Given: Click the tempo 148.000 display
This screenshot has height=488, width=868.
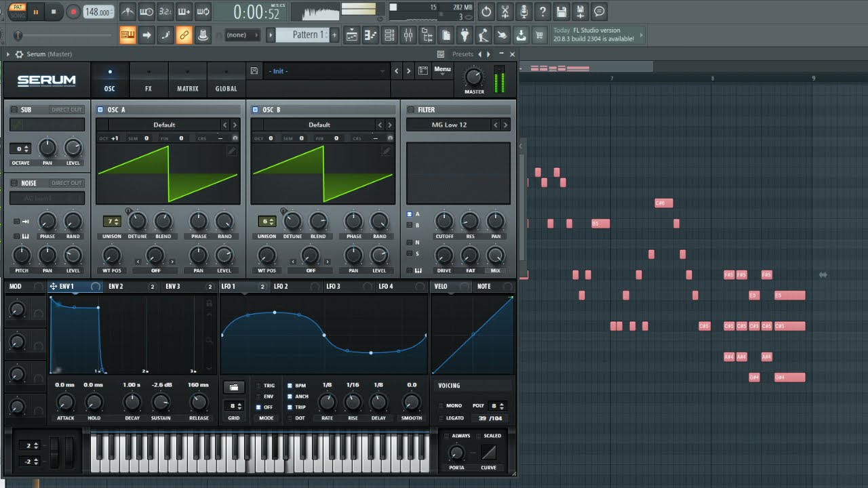Looking at the screenshot, I should point(98,12).
